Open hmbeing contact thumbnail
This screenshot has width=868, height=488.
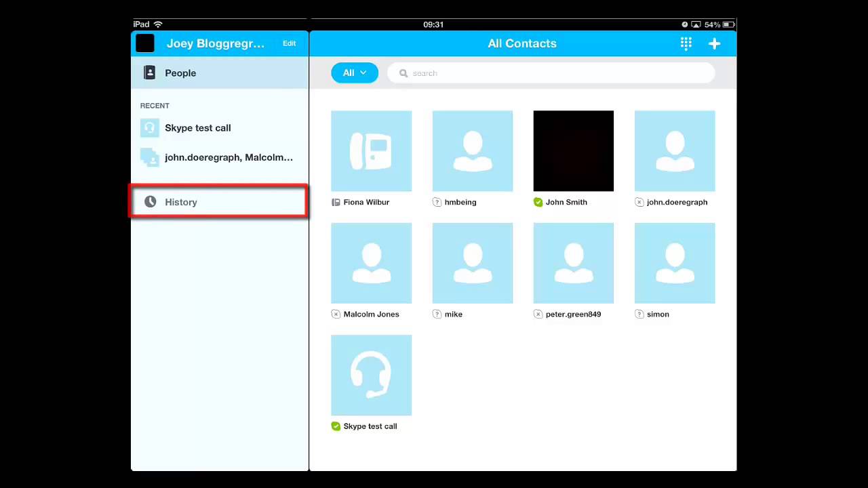[473, 150]
